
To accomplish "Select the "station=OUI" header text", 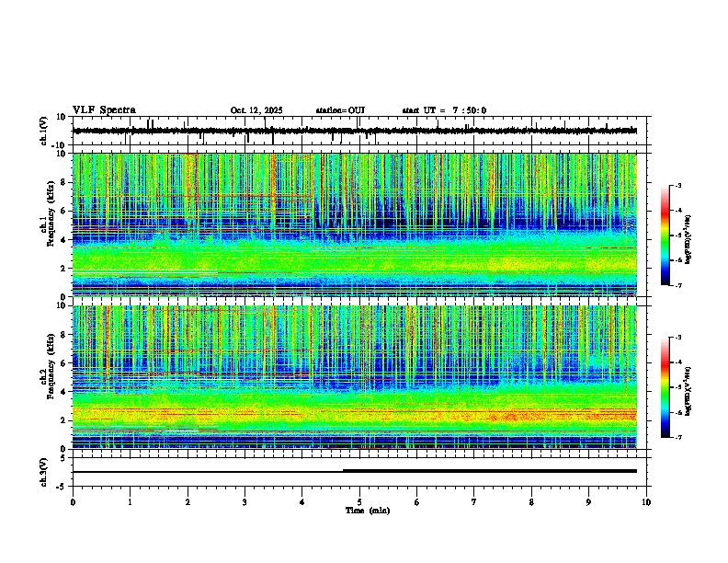I will tap(340, 110).
